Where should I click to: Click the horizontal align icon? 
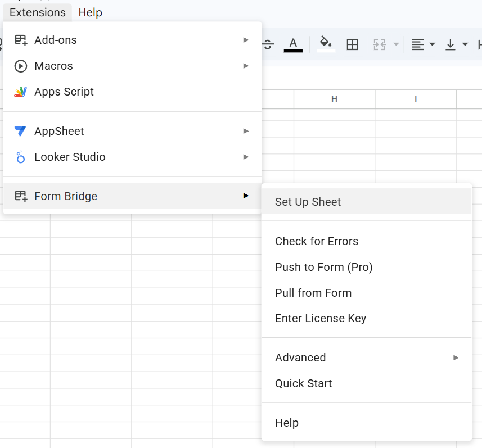(x=418, y=45)
